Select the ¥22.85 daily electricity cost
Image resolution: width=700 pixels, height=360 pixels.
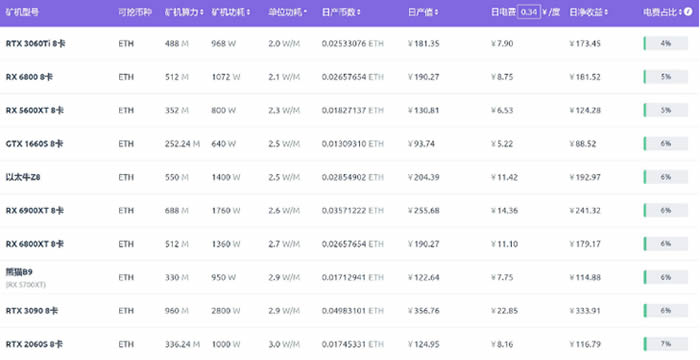coord(504,310)
